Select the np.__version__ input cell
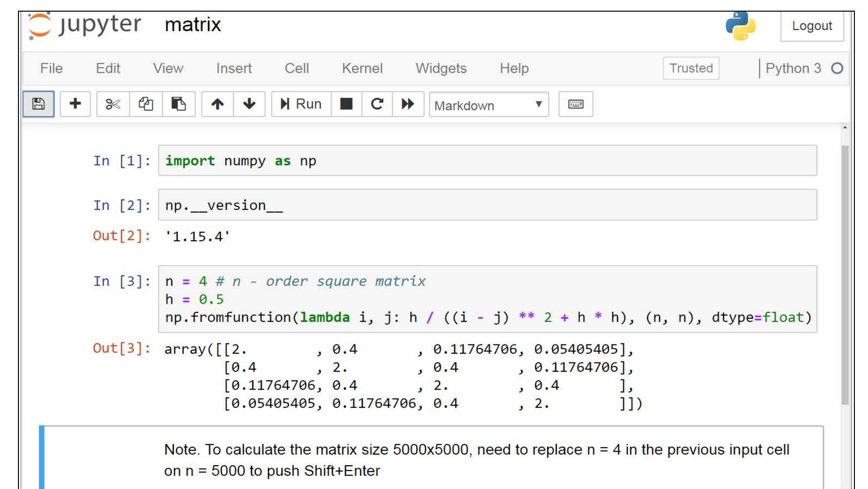 [x=487, y=205]
